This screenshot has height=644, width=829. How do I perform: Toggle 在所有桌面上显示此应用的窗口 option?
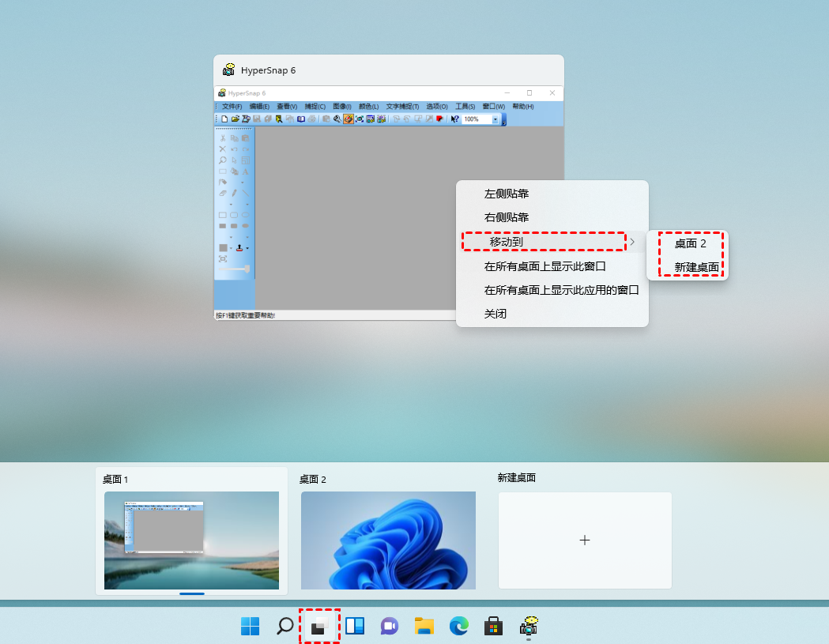point(561,290)
